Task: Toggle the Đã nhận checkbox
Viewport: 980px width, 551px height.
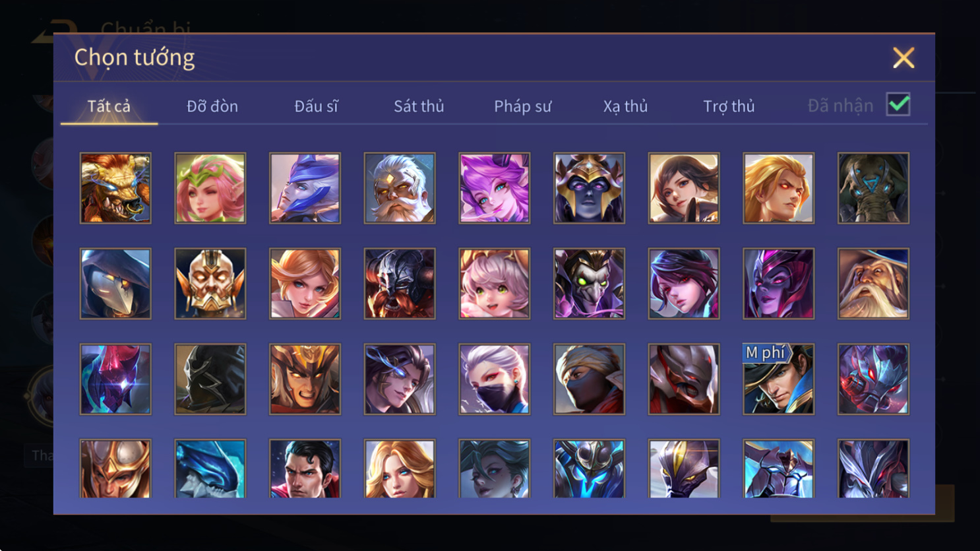Action: tap(898, 104)
